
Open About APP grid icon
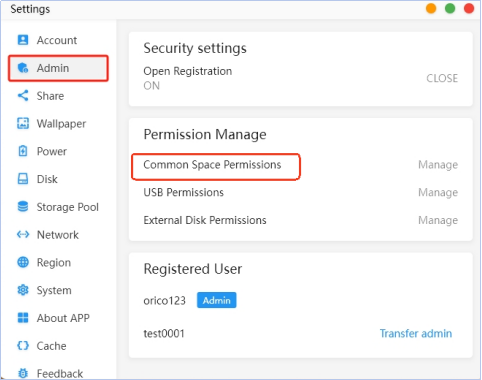pos(23,318)
